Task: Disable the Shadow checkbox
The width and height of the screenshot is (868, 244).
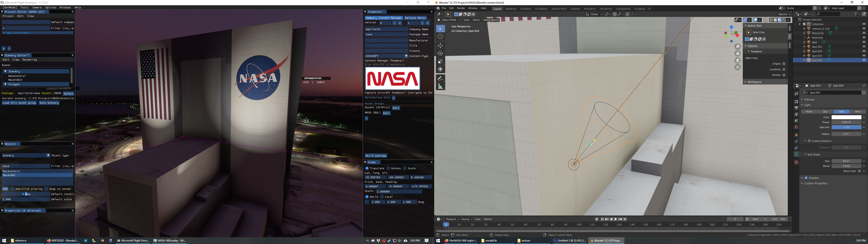Action: point(806,178)
